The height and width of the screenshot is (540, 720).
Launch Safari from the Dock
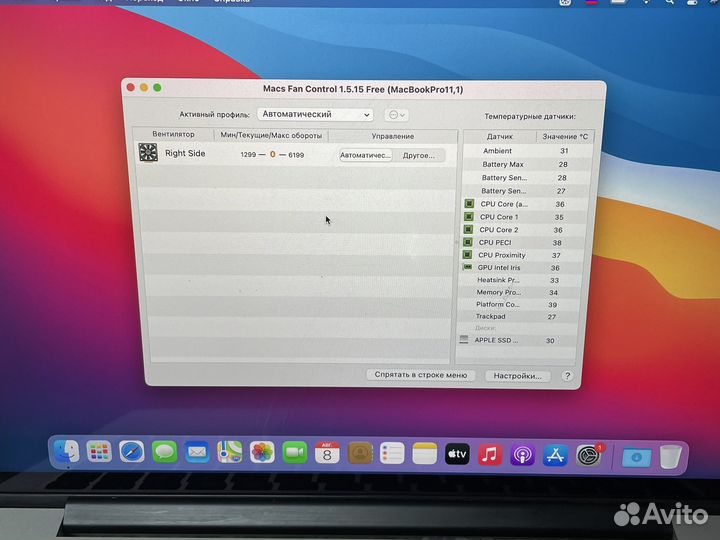pyautogui.click(x=132, y=452)
